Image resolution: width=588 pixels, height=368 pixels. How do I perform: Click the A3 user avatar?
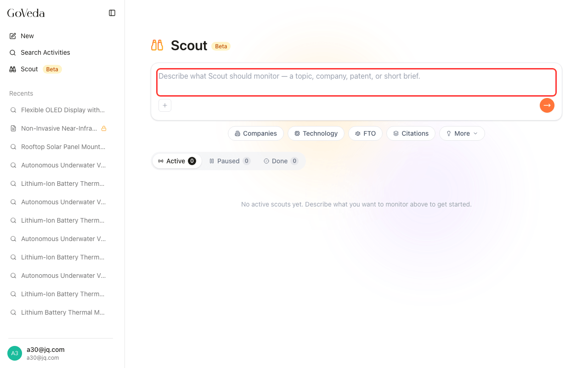(x=15, y=353)
